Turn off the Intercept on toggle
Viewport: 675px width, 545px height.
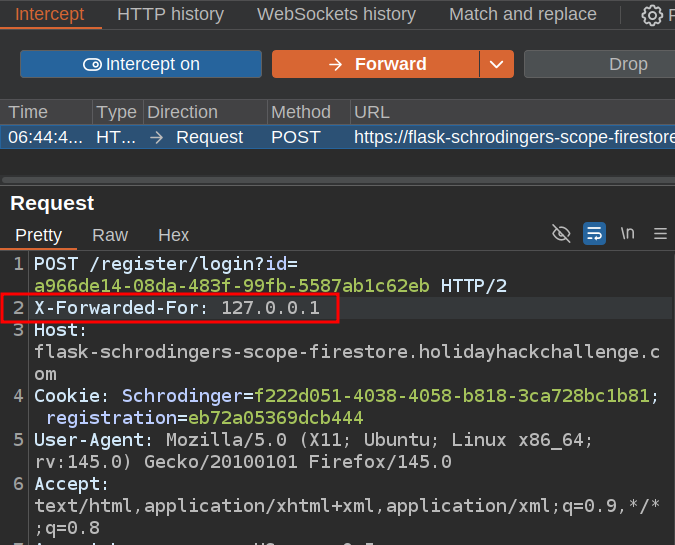click(x=141, y=64)
